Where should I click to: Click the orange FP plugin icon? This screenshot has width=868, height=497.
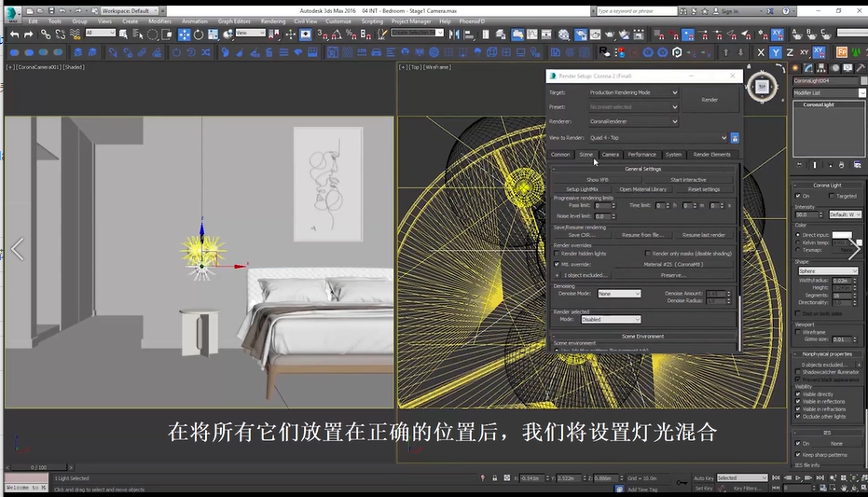[x=841, y=52]
